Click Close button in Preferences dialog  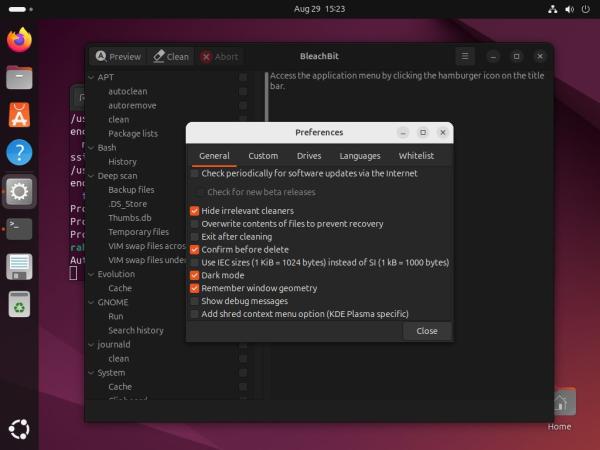point(426,331)
